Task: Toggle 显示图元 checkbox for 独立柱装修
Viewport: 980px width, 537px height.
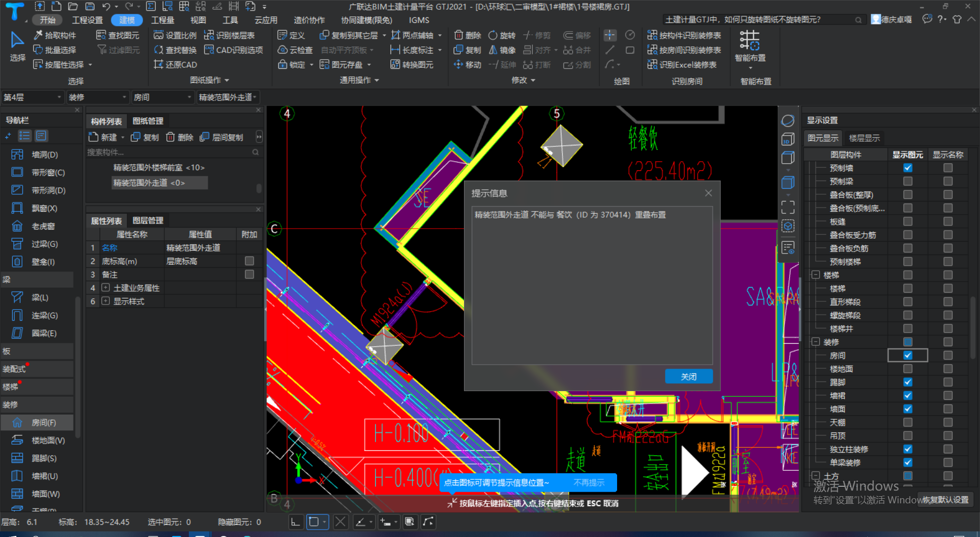Action: (x=908, y=449)
